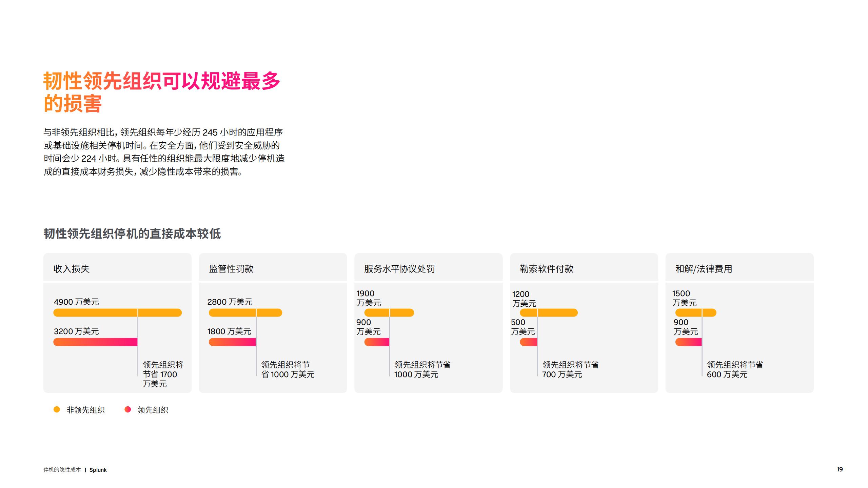This screenshot has height=488, width=868.
Task: Click the 和解/法律费用 header
Action: pyautogui.click(x=704, y=269)
